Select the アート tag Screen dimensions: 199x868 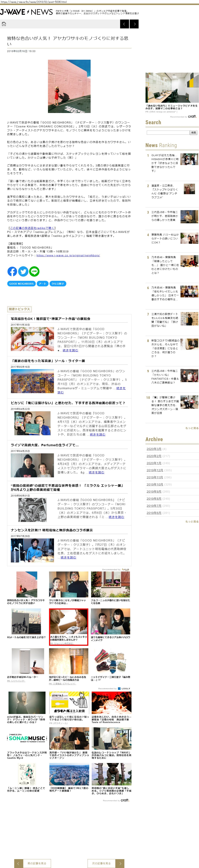pyautogui.click(x=42, y=284)
